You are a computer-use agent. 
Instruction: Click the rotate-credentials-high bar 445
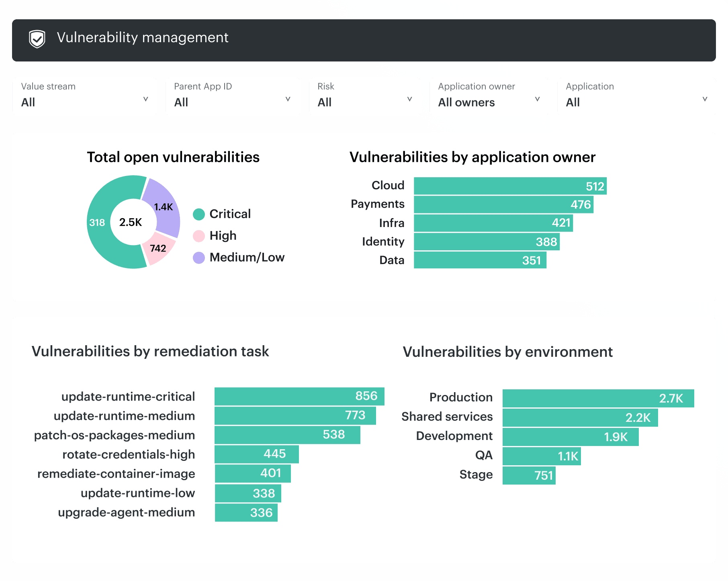[257, 454]
